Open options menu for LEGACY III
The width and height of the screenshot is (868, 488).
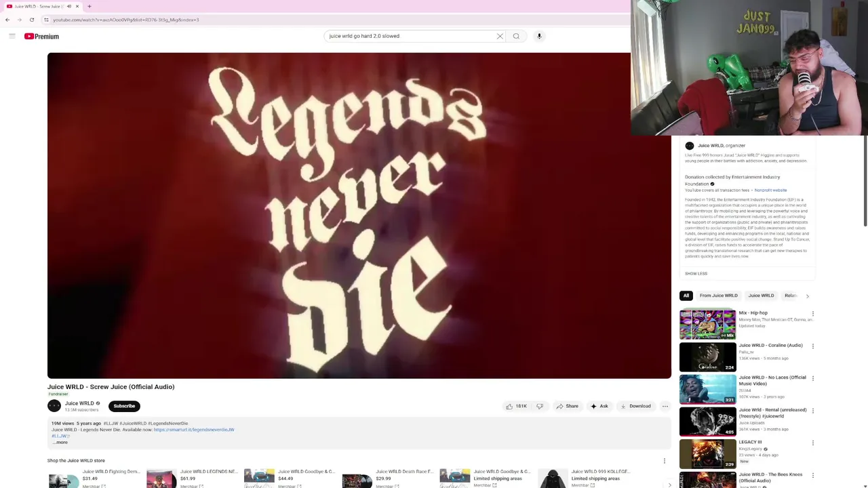[x=813, y=443]
